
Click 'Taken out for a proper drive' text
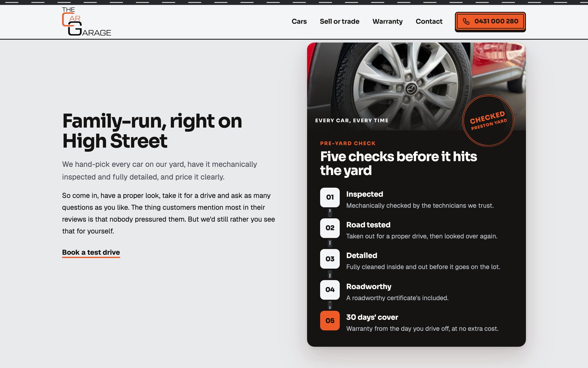coord(422,236)
